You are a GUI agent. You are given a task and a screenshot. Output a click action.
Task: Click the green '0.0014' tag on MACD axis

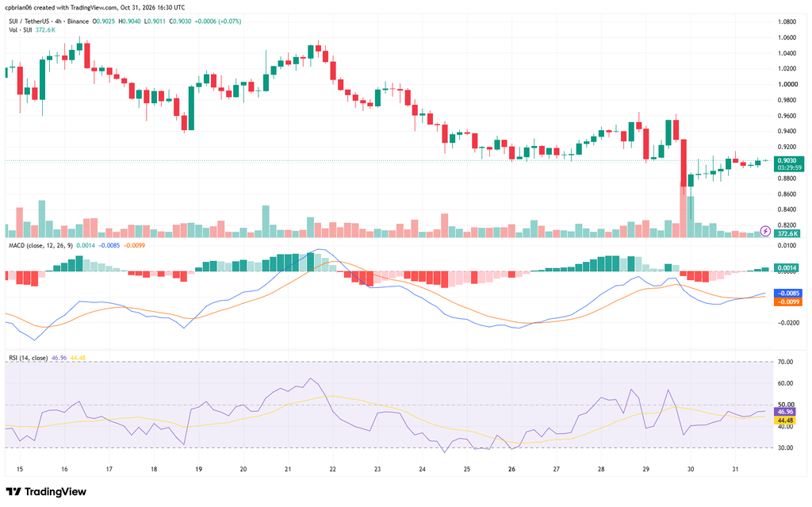click(787, 268)
